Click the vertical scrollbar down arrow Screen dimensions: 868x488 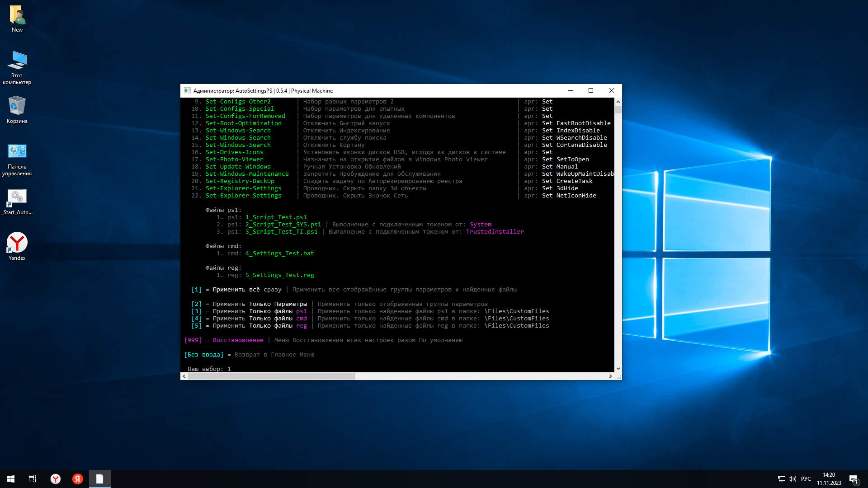pos(618,369)
